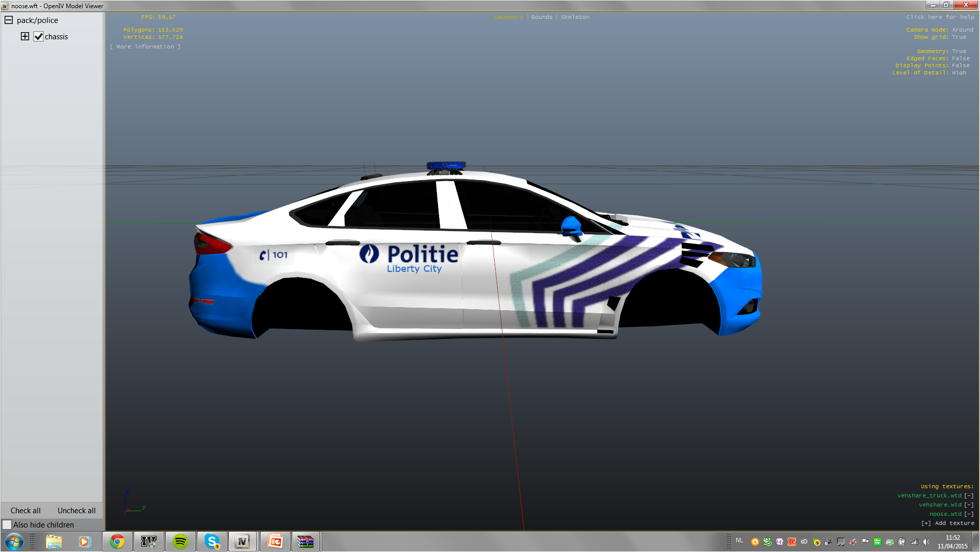Open the Windows Start menu

pos(14,542)
